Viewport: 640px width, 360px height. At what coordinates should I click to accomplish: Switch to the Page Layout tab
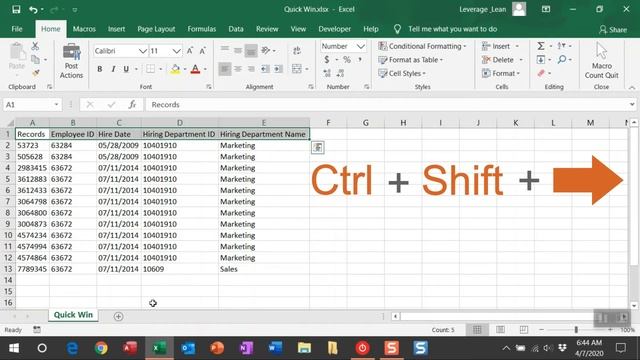[x=156, y=29]
